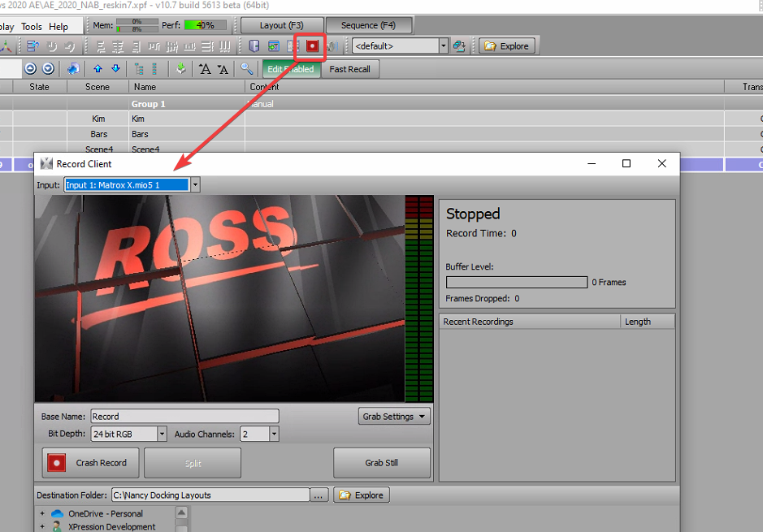Viewport: 763px width, 532px height.
Task: Click the Base Name text field
Action: (x=185, y=417)
